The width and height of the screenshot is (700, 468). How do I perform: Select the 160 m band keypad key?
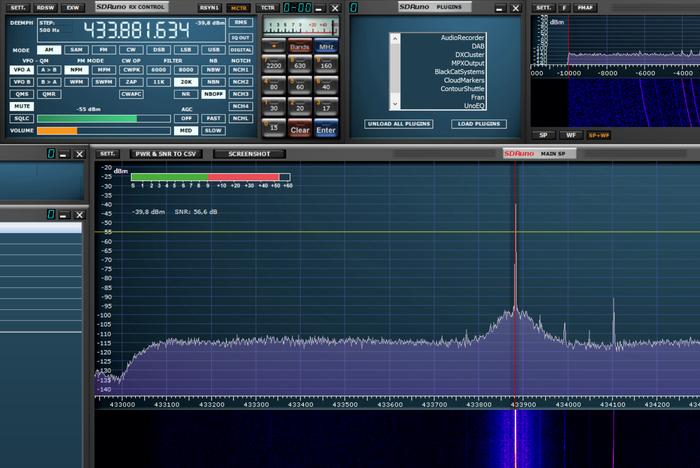click(326, 64)
